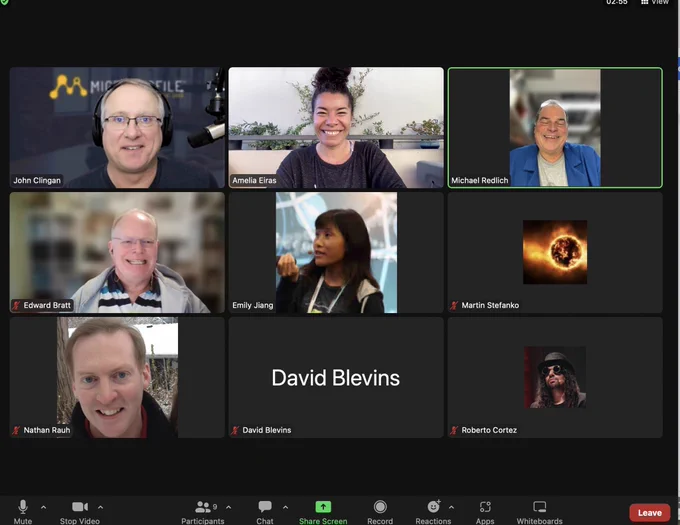680x525 pixels.
Task: Click Roberto Cortez's profile picture
Action: [x=555, y=377]
